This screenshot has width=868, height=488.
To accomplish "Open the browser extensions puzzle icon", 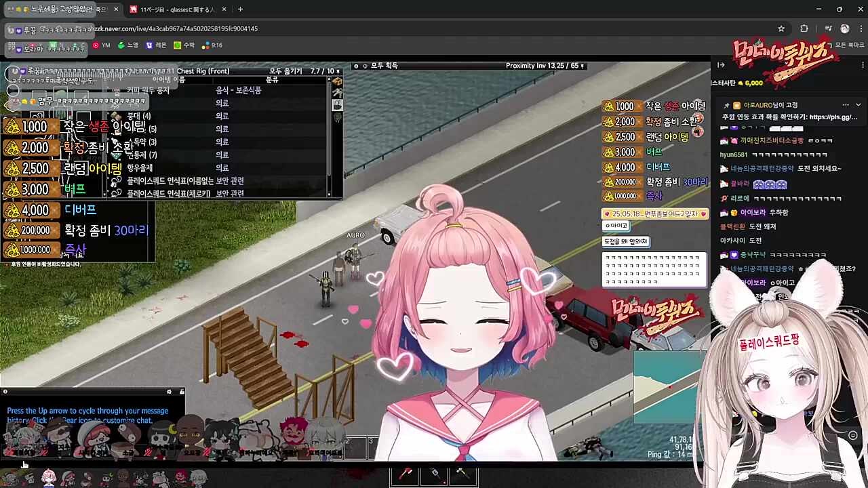I will click(804, 28).
